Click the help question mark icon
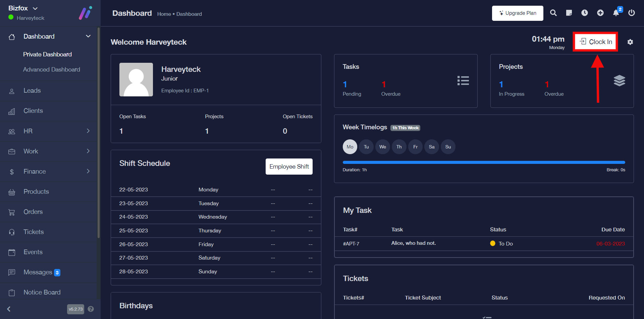644x319 pixels. point(91,309)
